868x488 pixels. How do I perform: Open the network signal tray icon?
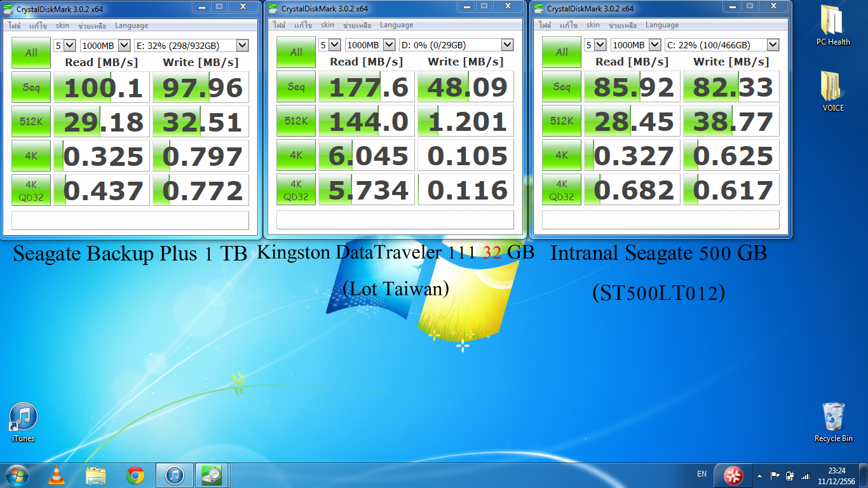[806, 475]
